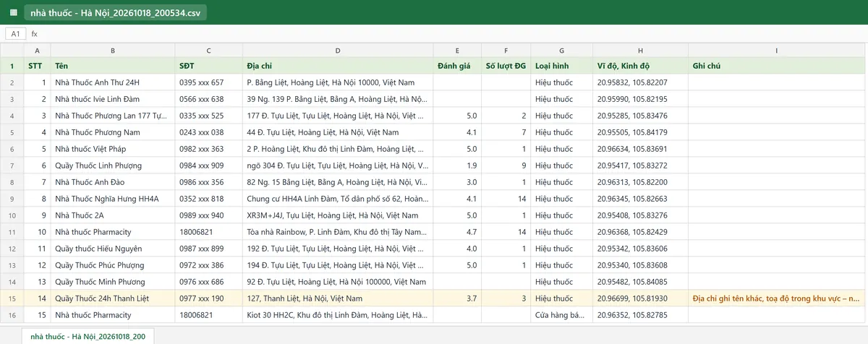Select column H header
868x344 pixels.
click(x=640, y=51)
